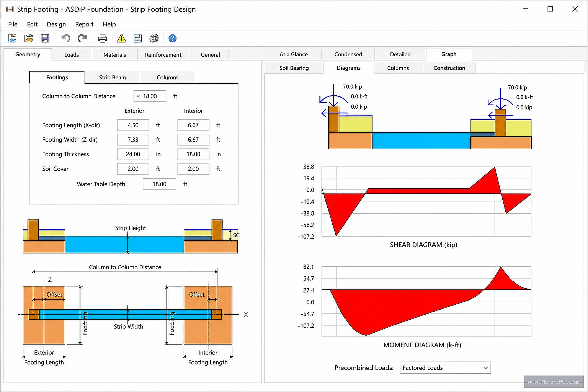This screenshot has width=588, height=392.
Task: Open settings gear icon in toolbar
Action: [x=154, y=38]
